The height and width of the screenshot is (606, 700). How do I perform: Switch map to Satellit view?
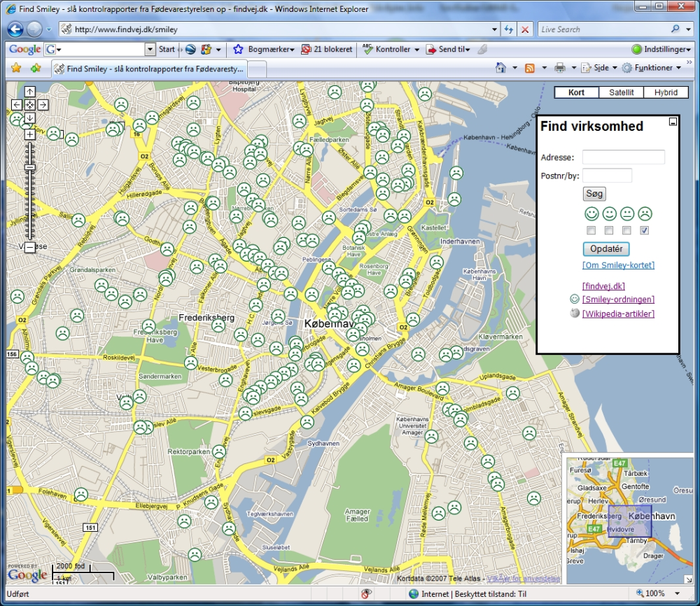[621, 92]
